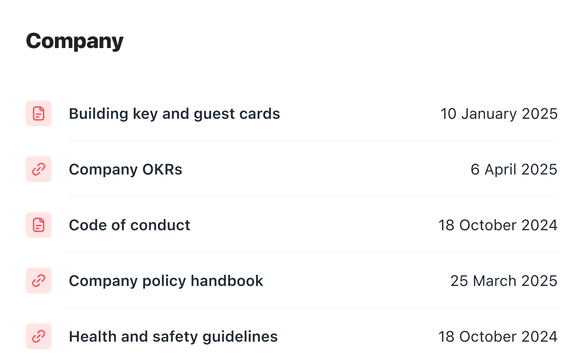
Task: Click the Health and safety date 18 October 2024
Action: pos(498,336)
